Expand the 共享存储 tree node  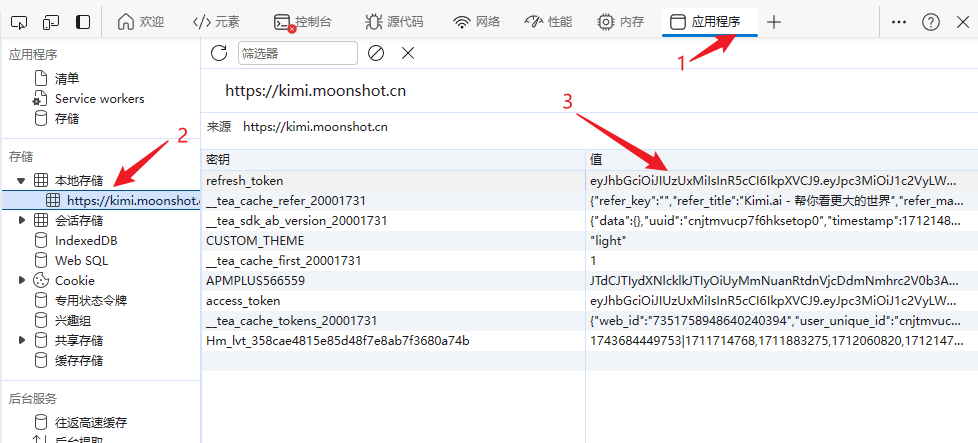pos(21,341)
